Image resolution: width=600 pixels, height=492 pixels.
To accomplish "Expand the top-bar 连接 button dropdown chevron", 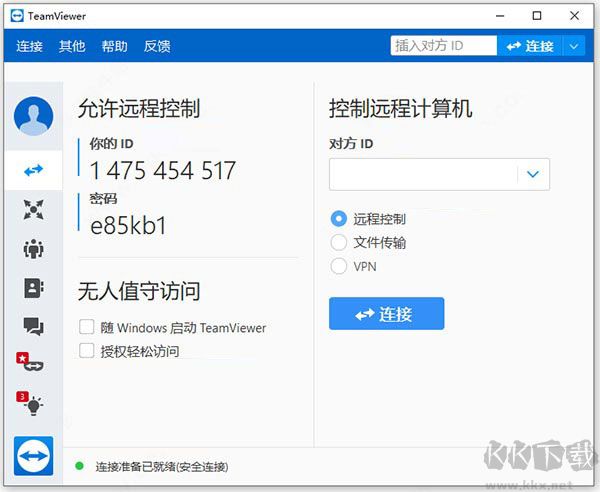I will pyautogui.click(x=574, y=46).
